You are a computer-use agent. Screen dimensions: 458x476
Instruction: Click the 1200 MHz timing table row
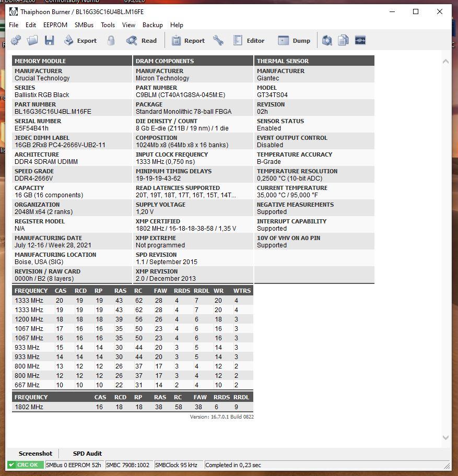pos(133,319)
